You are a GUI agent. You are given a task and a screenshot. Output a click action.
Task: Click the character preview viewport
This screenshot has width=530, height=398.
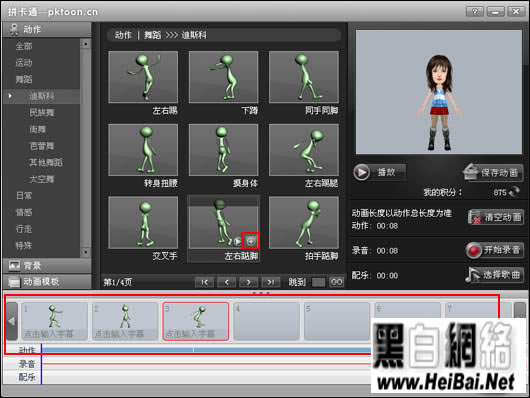(x=439, y=92)
